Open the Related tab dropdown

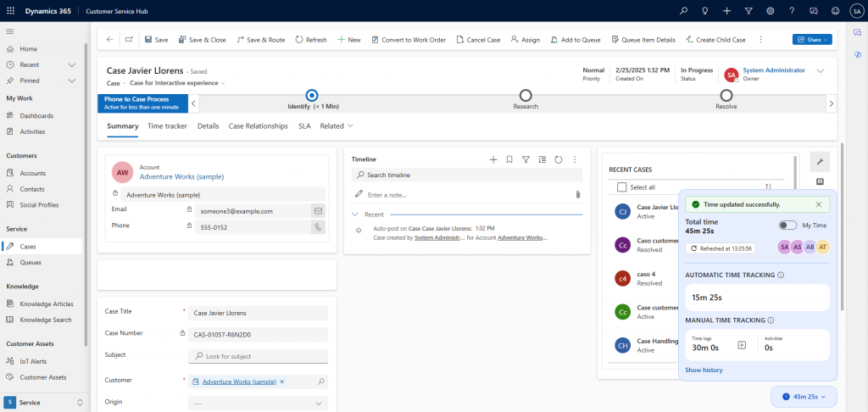pos(337,125)
